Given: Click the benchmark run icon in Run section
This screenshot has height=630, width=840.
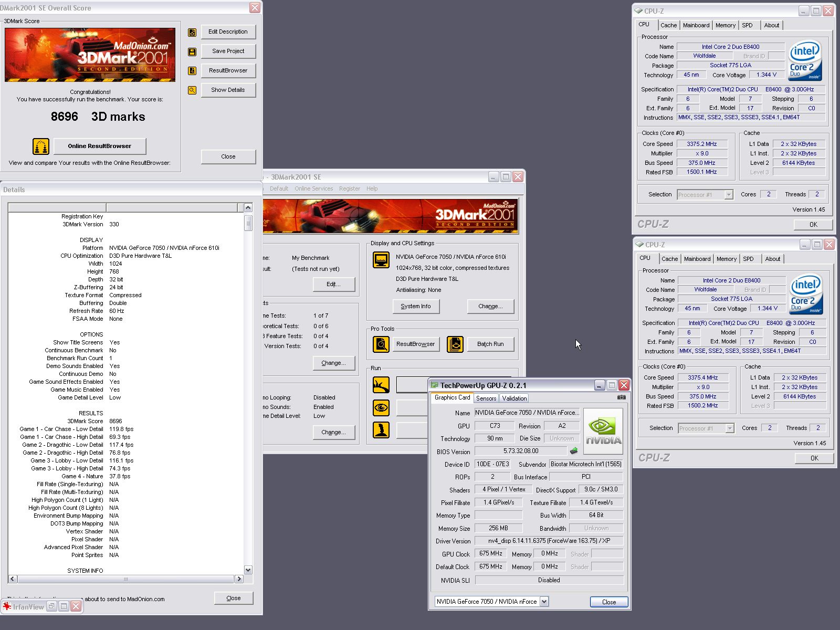Looking at the screenshot, I should point(381,385).
